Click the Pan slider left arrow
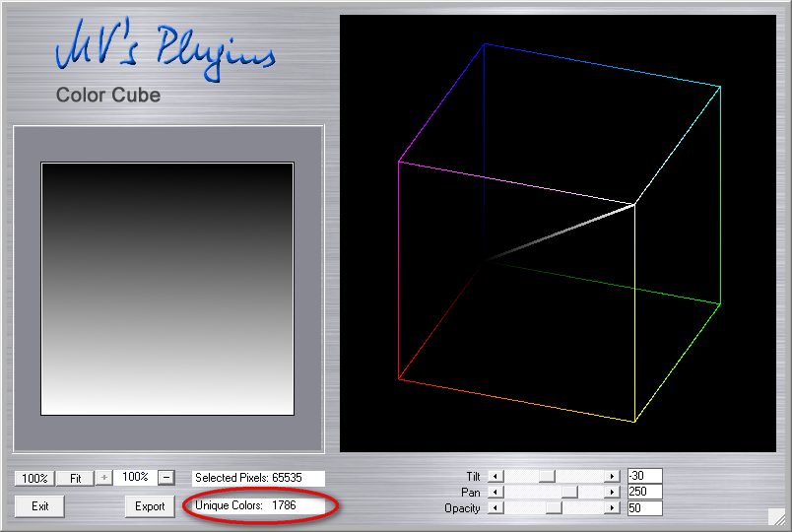Image resolution: width=792 pixels, height=532 pixels. pyautogui.click(x=495, y=492)
